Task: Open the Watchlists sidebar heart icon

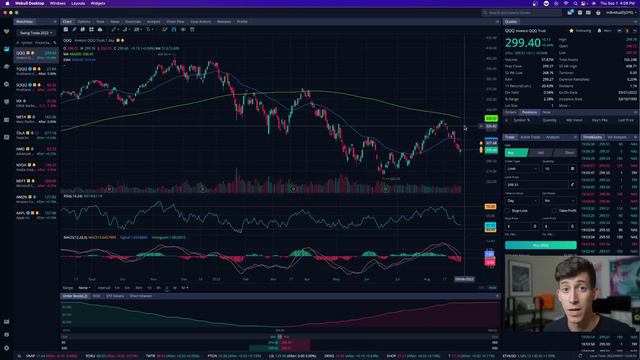Action: pyautogui.click(x=7, y=31)
